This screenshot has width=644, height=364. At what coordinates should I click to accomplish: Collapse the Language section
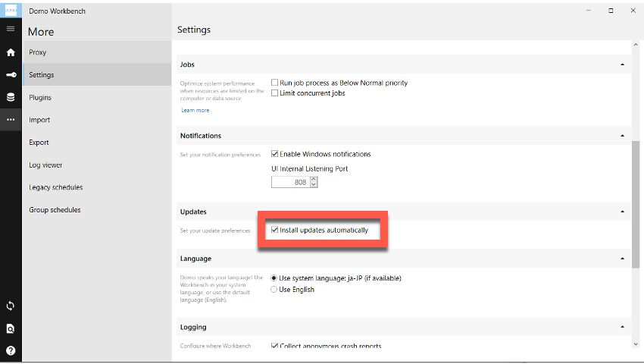pyautogui.click(x=622, y=259)
